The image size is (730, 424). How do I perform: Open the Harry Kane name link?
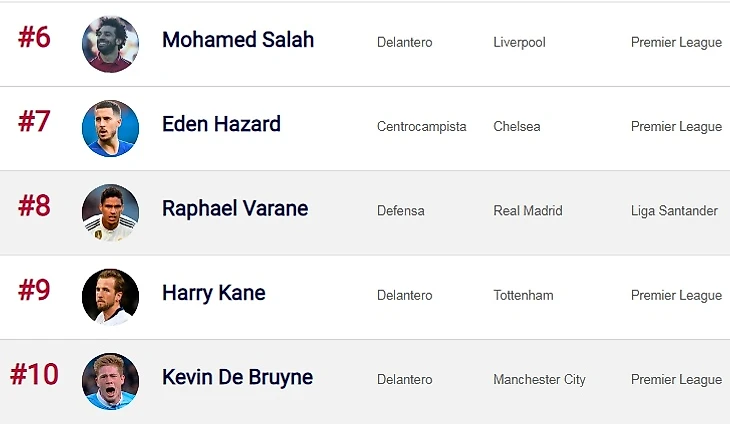tap(214, 293)
